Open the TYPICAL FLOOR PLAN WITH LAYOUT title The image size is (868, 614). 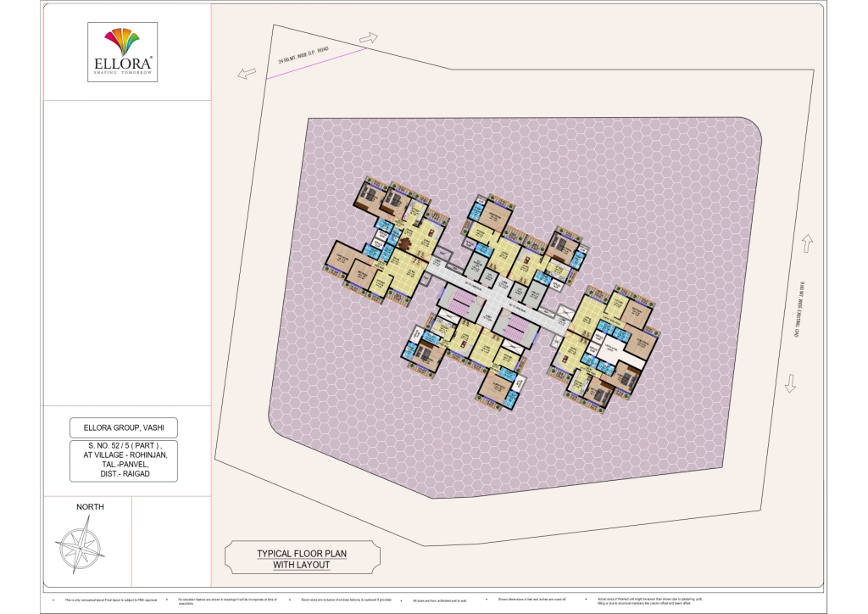click(x=303, y=556)
